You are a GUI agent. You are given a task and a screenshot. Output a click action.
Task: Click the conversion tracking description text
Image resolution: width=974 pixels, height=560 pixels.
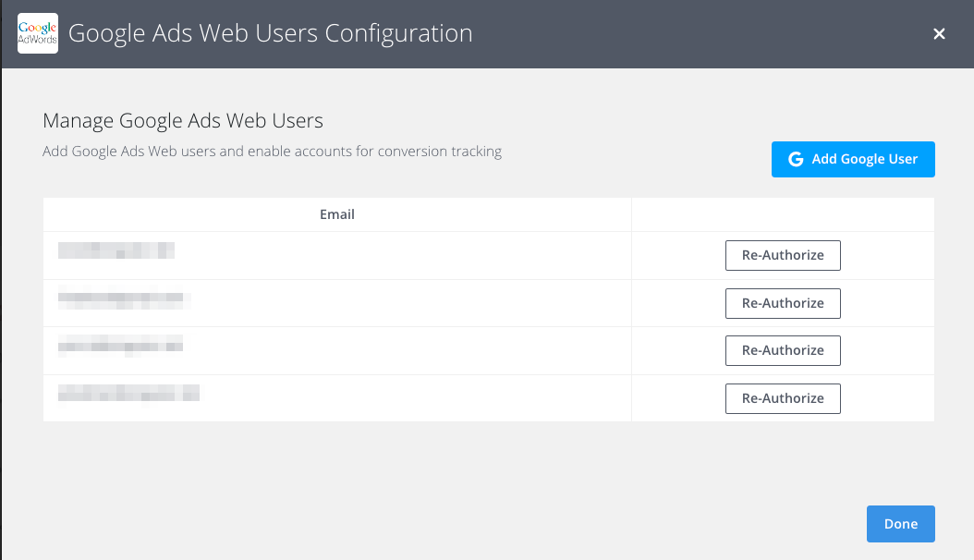[272, 152]
